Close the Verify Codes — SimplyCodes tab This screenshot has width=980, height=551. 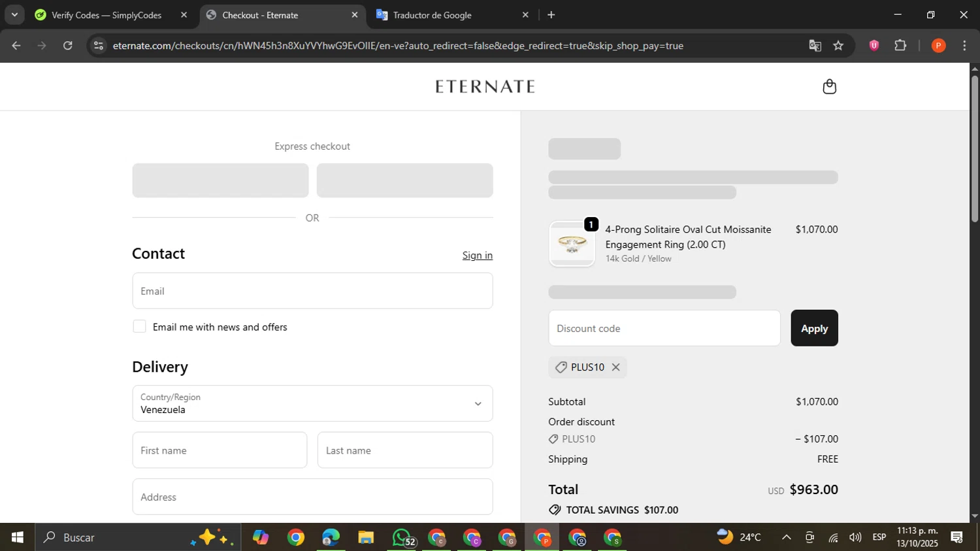point(184,15)
